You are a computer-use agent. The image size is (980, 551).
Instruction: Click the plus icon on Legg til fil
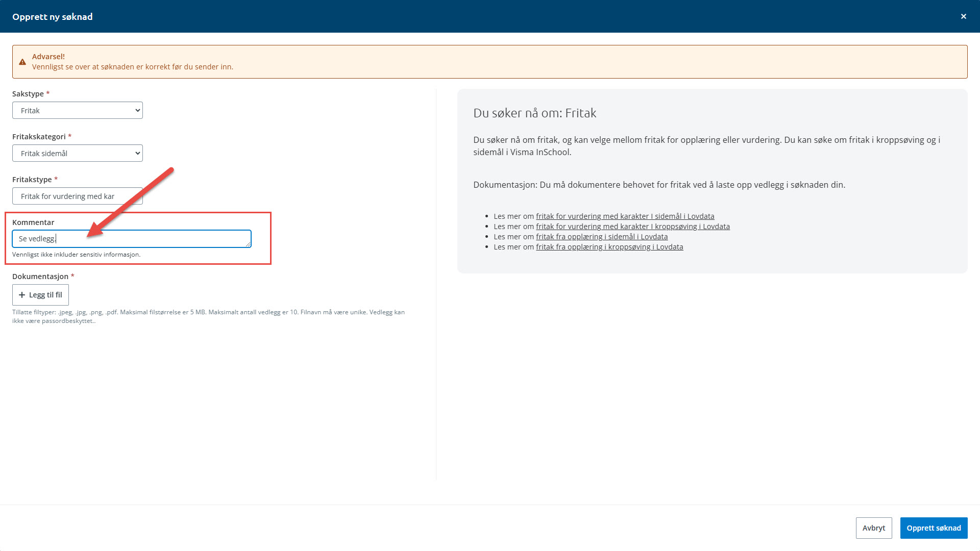point(22,295)
